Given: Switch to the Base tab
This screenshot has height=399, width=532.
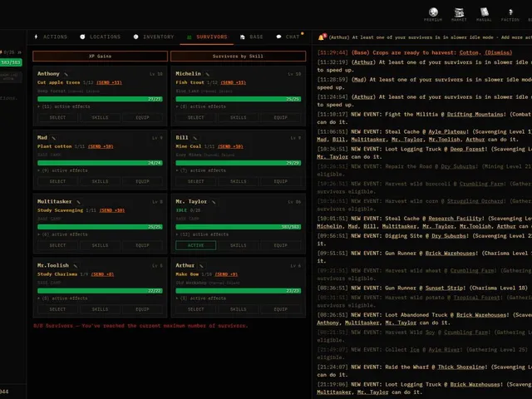Looking at the screenshot, I should coord(252,37).
